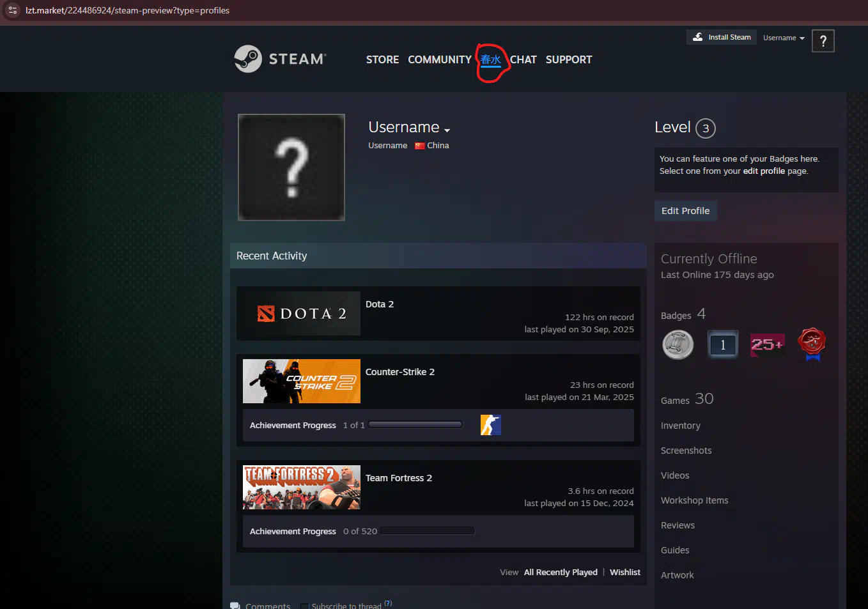Click the Comments speech bubble icon
The width and height of the screenshot is (868, 609).
(x=235, y=605)
